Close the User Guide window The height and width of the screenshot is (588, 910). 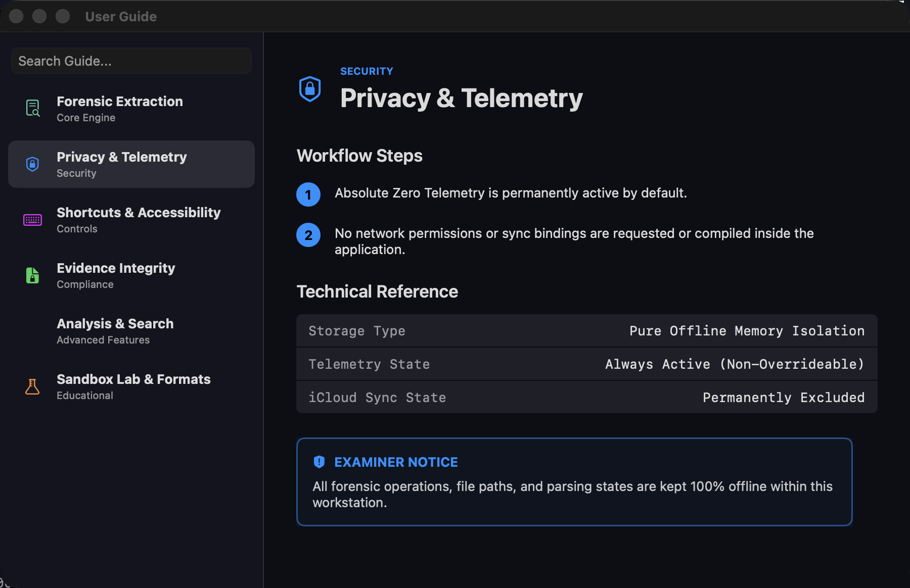pyautogui.click(x=16, y=16)
